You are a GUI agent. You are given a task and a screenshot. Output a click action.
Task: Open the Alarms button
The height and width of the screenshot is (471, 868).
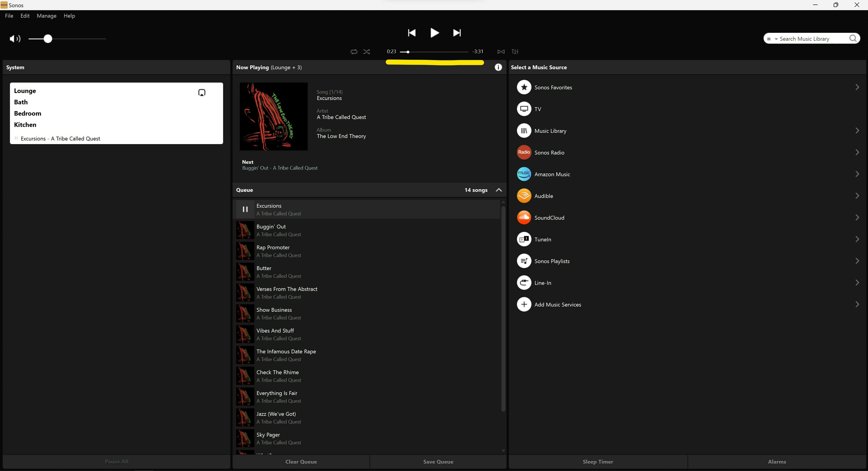pyautogui.click(x=777, y=461)
